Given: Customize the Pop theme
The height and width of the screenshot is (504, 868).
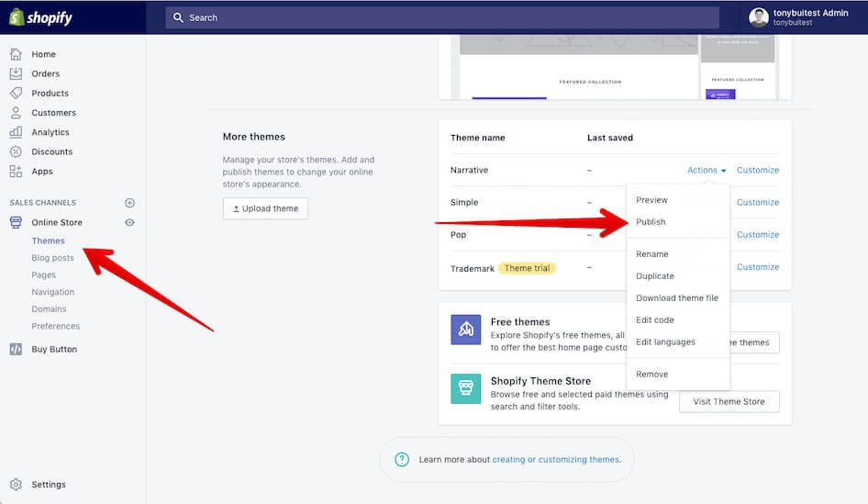Looking at the screenshot, I should pyautogui.click(x=758, y=234).
